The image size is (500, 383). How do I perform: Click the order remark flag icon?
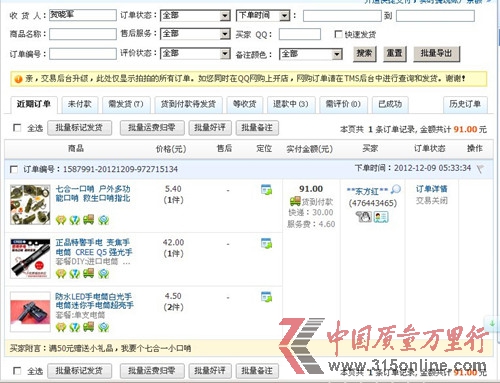pos(480,169)
